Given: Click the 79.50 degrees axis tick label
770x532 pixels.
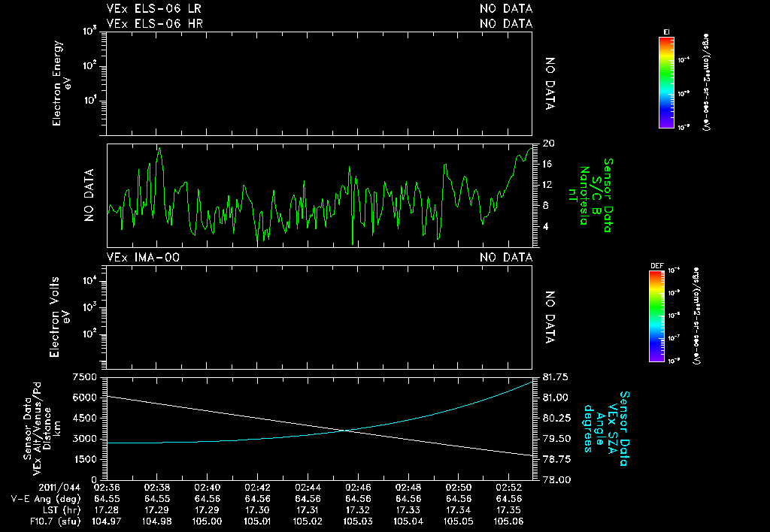Looking at the screenshot, I should click(x=556, y=440).
